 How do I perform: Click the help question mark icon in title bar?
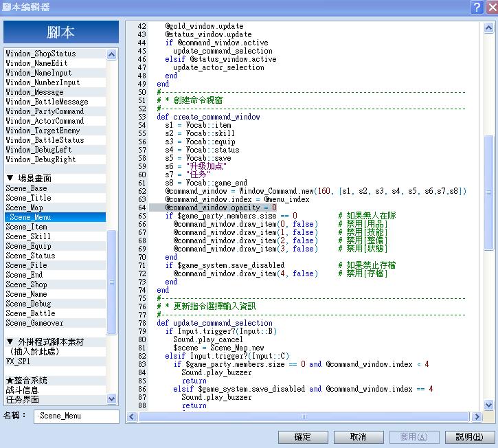[x=477, y=7]
